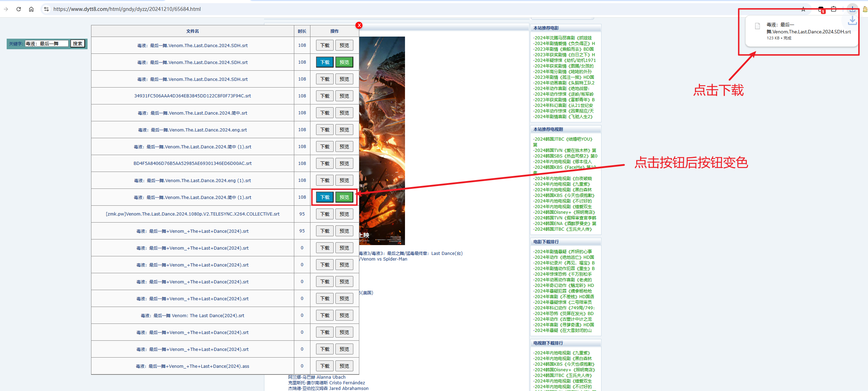The height and width of the screenshot is (391, 868).
Task: Preview Venom 2024.eng (1).srt
Action: point(344,180)
